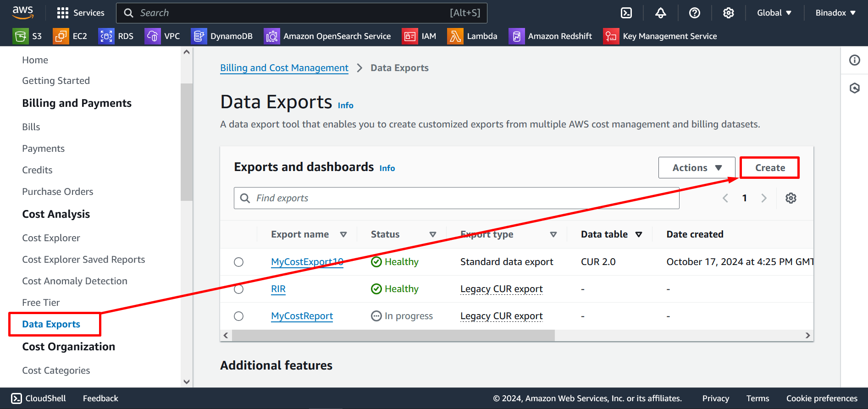This screenshot has height=409, width=868.
Task: Open the RIR export link
Action: coord(278,289)
